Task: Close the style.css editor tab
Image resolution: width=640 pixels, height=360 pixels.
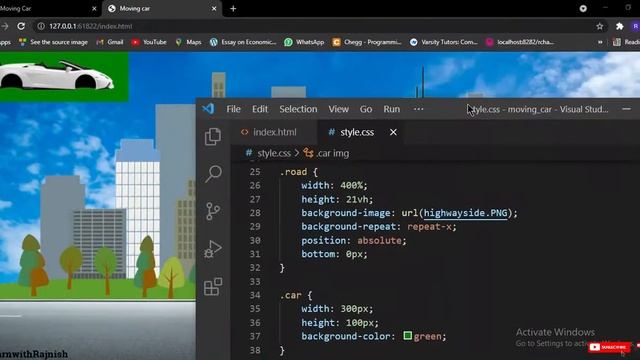Action: tap(393, 132)
